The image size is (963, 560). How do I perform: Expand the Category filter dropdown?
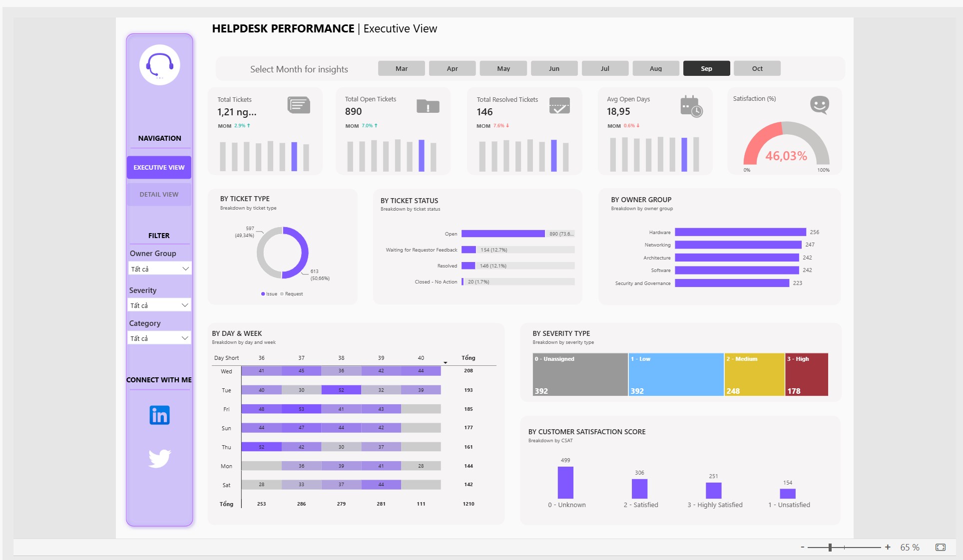point(159,338)
